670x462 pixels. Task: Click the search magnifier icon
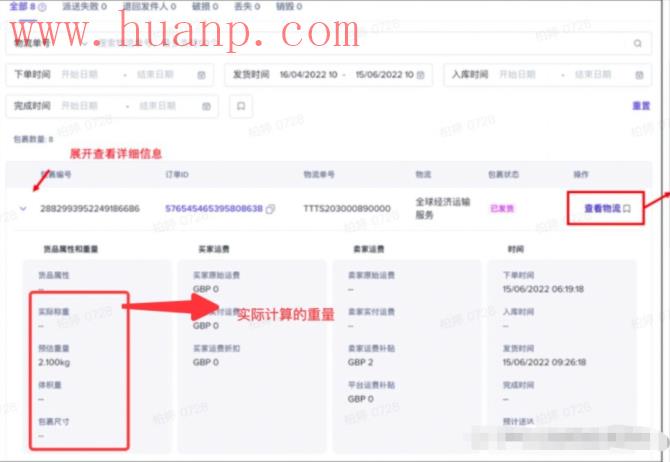coord(638,43)
